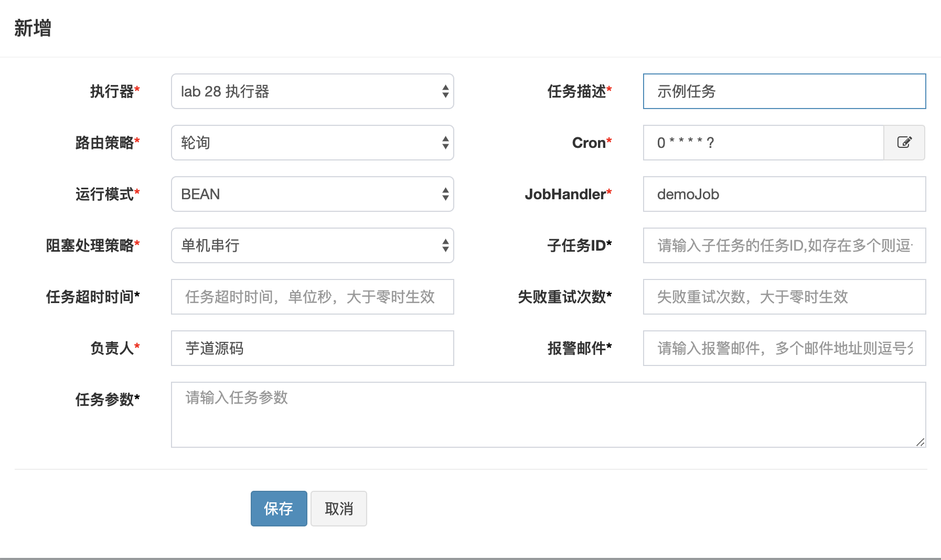Focus the 任务参数 textarea

pos(548,414)
